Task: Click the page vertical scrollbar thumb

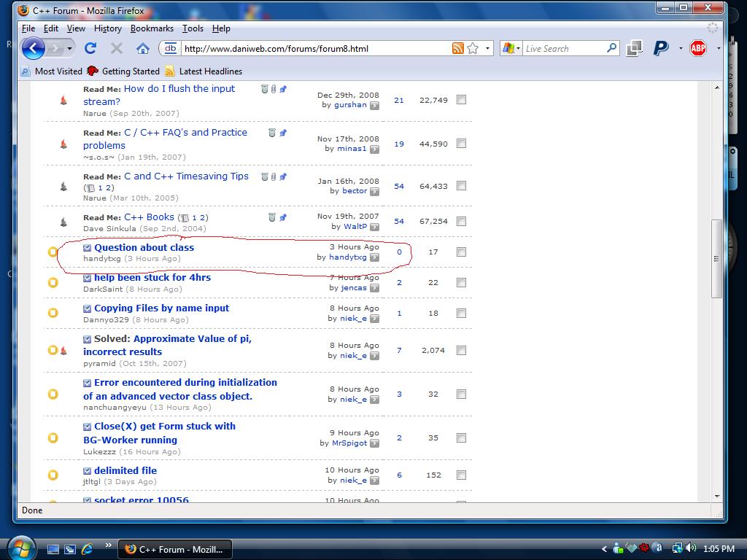Action: 716,259
